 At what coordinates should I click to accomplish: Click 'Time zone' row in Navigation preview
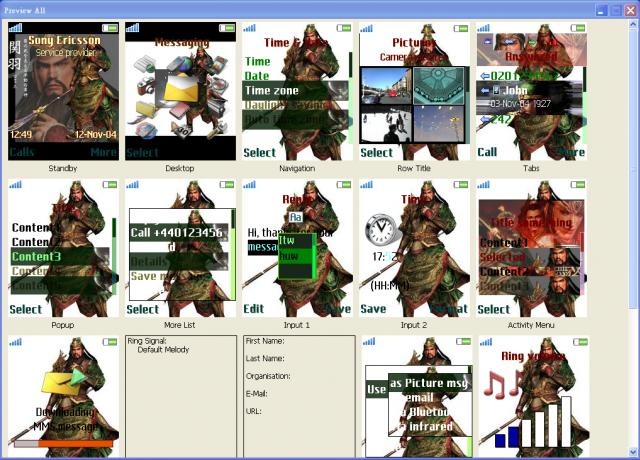tap(296, 91)
